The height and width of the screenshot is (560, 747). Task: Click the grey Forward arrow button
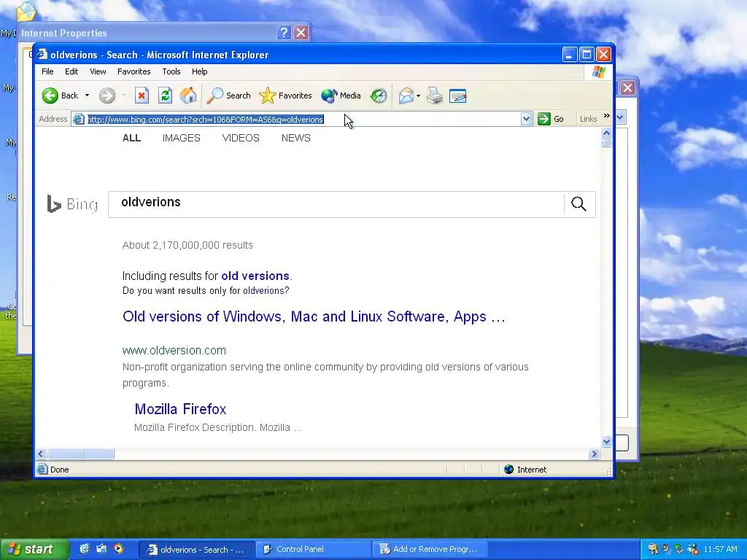coord(107,96)
